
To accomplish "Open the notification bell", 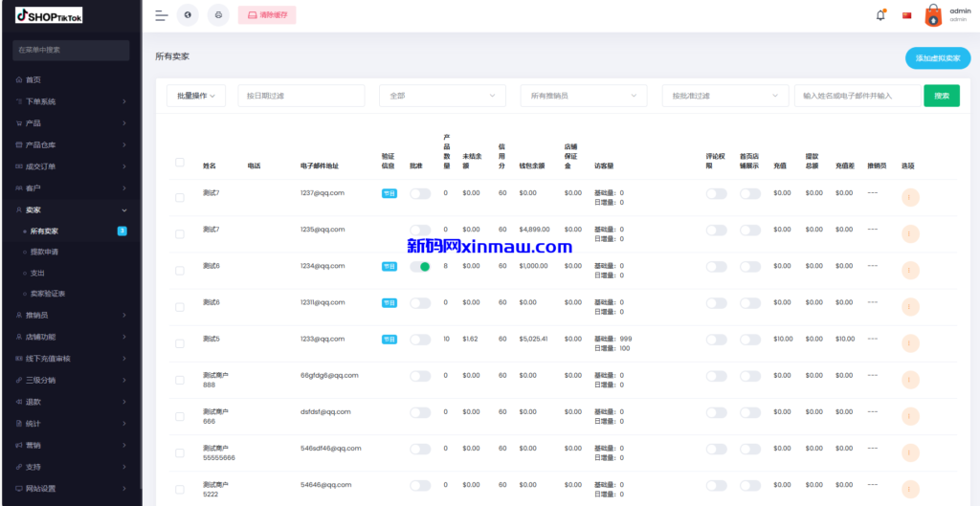I will click(x=880, y=15).
